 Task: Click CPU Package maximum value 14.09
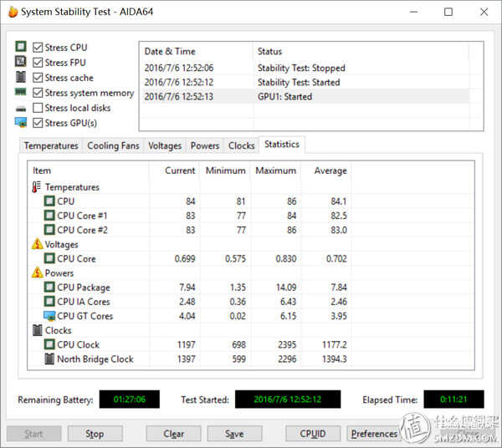click(286, 288)
